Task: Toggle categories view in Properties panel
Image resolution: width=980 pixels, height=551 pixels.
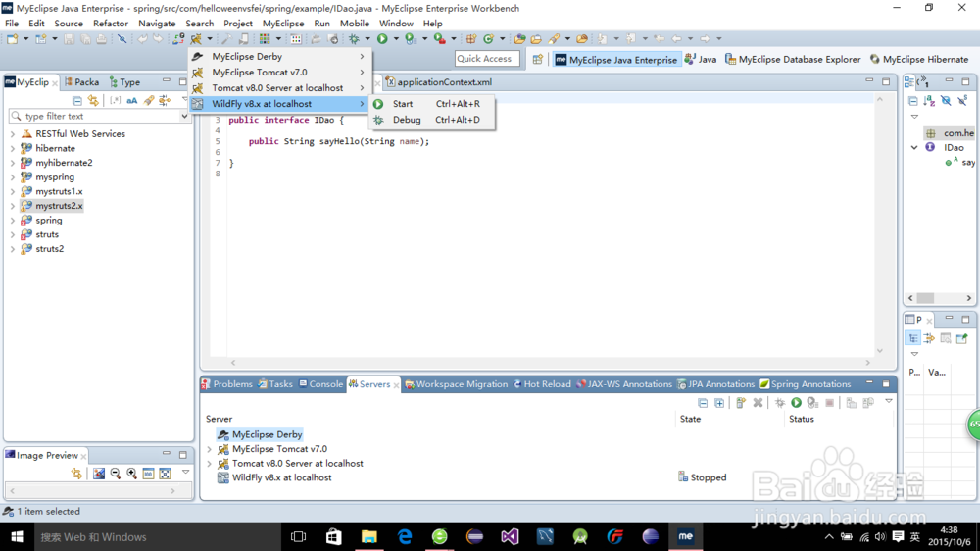Action: (x=913, y=338)
